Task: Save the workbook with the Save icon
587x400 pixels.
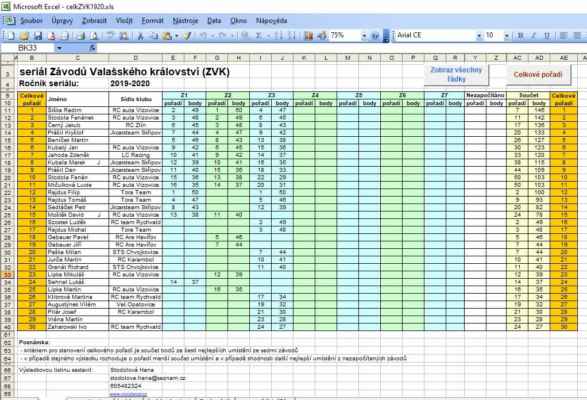Action: point(38,36)
